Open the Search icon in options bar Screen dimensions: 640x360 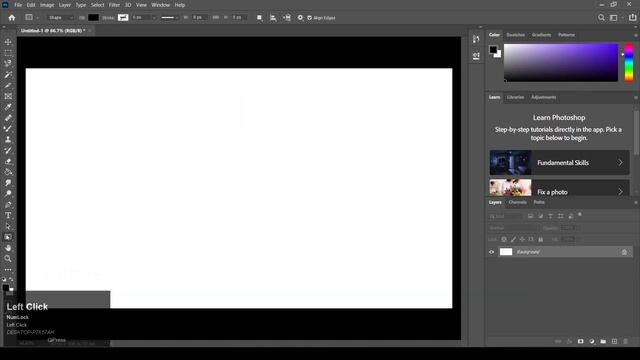tap(601, 18)
